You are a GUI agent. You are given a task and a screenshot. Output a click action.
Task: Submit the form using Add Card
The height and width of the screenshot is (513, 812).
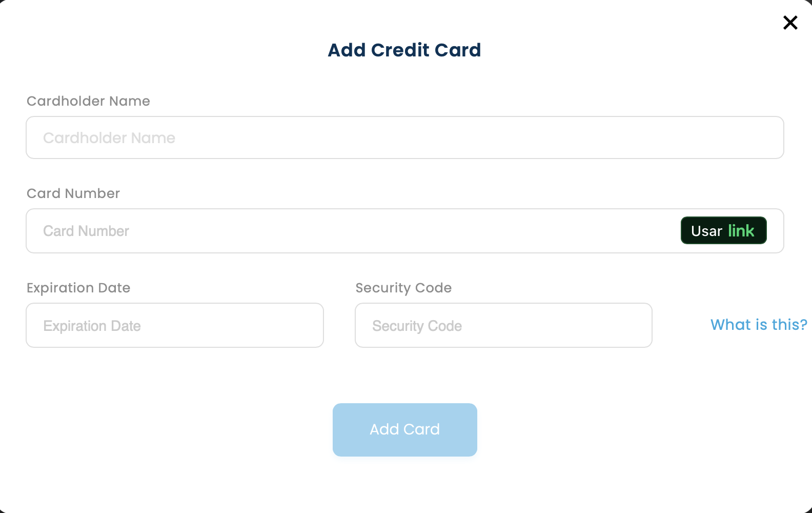(404, 429)
